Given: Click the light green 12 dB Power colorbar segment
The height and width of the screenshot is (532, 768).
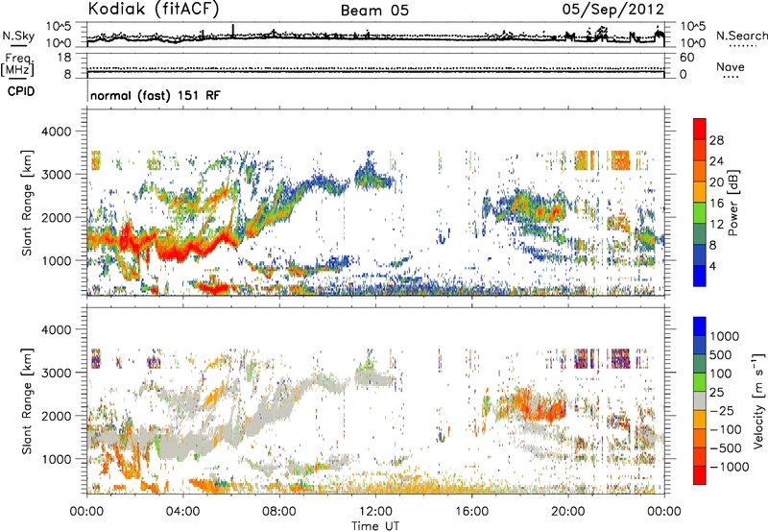Looking at the screenshot, I should point(700,212).
